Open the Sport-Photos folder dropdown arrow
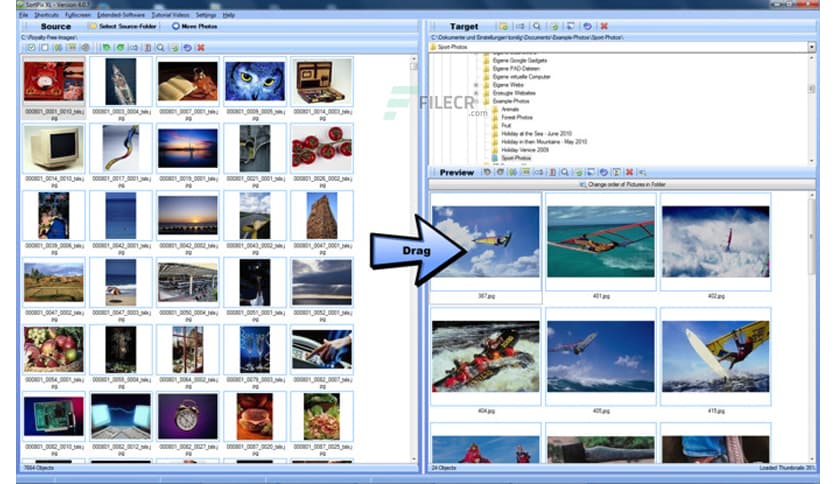This screenshot has width=836, height=484. coord(811,47)
